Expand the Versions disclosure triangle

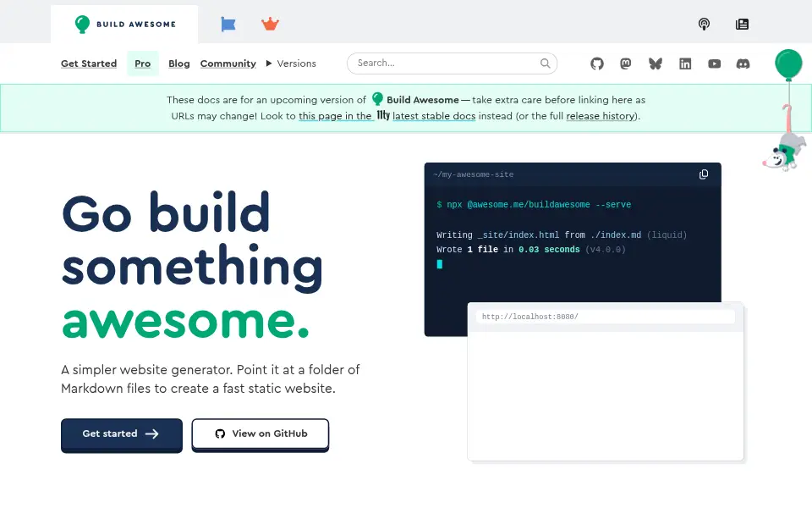[269, 63]
